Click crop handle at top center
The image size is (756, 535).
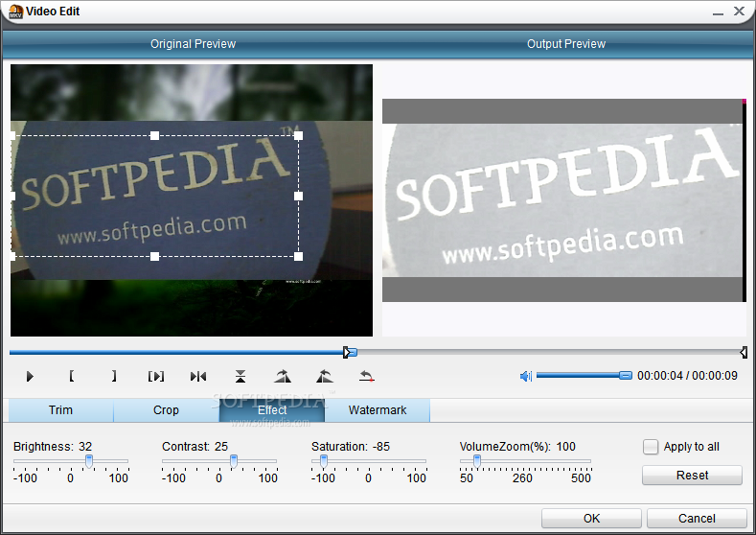155,135
